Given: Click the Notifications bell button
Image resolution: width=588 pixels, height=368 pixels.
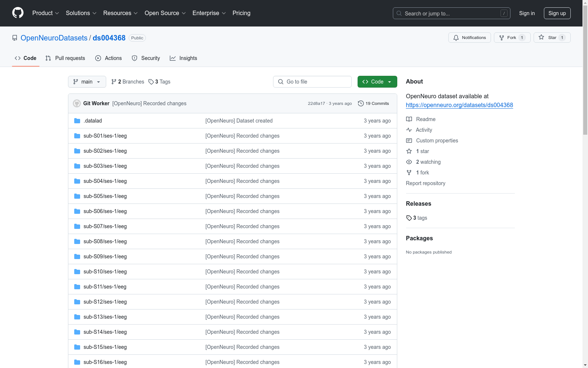Looking at the screenshot, I should pyautogui.click(x=469, y=38).
